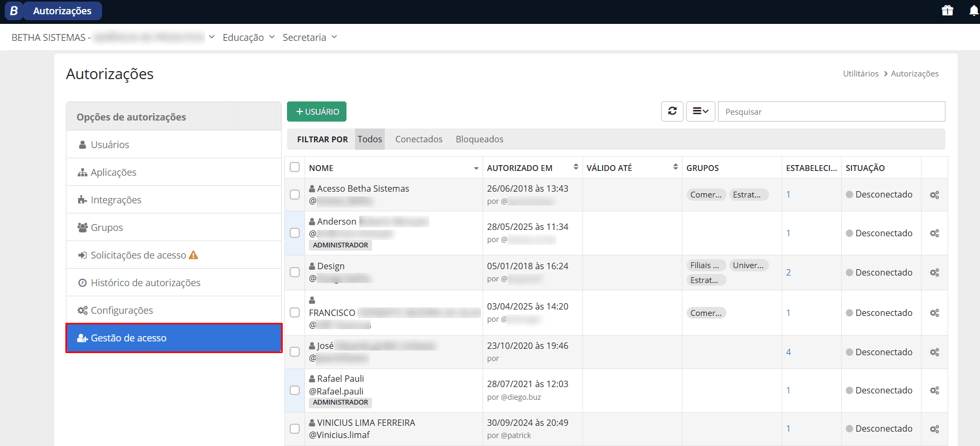Screen dimensions: 980x446
Task: Filter users by Bloqueados
Action: click(479, 139)
